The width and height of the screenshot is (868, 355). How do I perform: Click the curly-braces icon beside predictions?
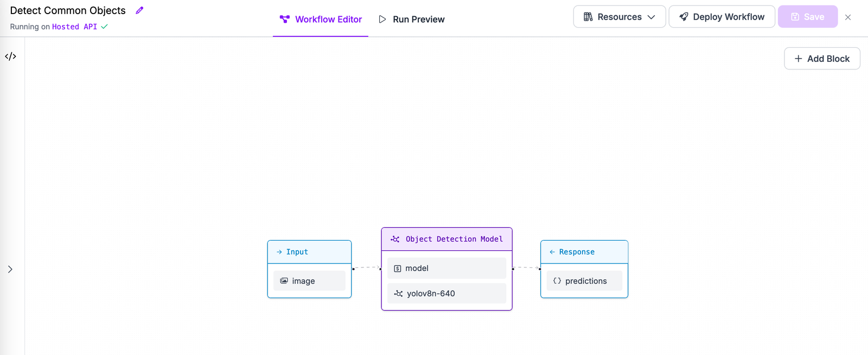(x=557, y=281)
